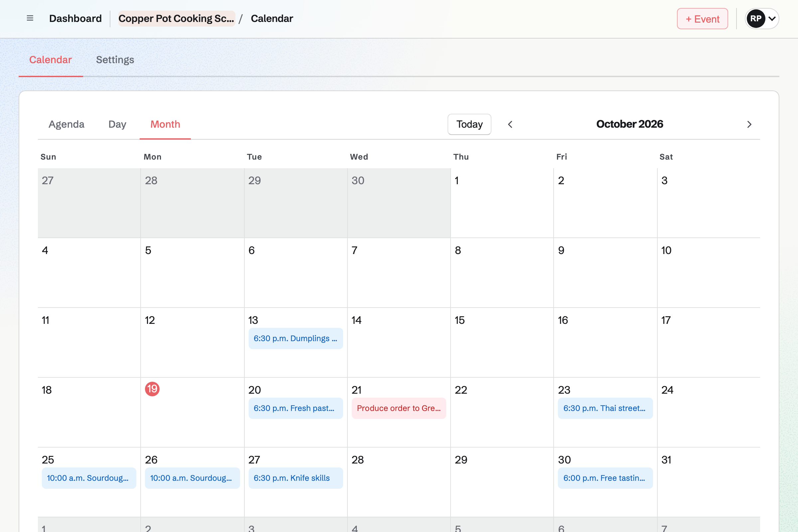Advance to next month arrow

(749, 124)
